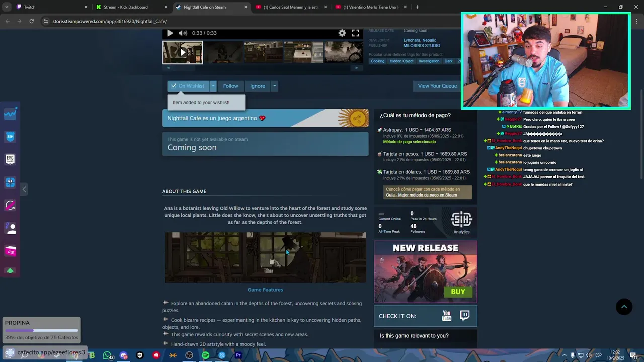Open the wishlist dropdown arrow
644x362 pixels.
pos(213,86)
